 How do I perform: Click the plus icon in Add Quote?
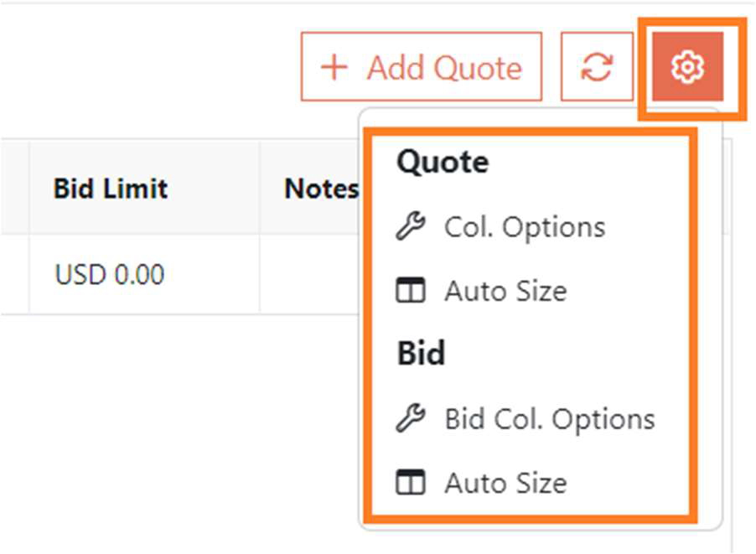(334, 67)
